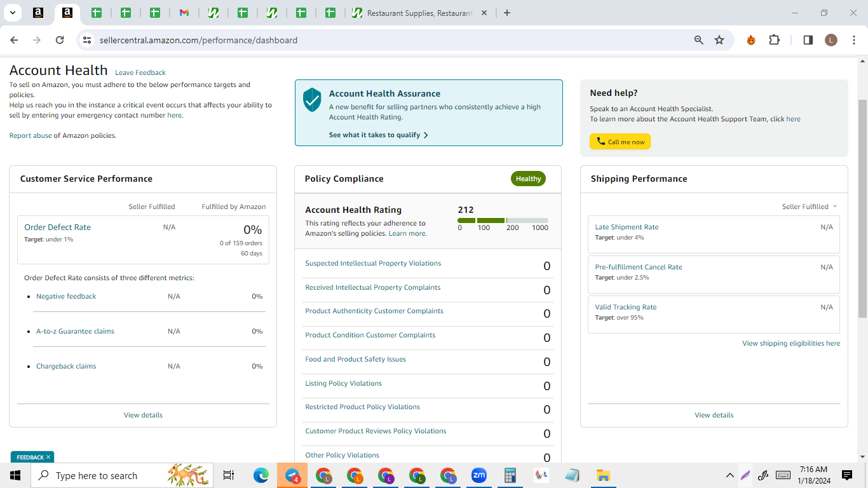Open the Windows notification center
868x488 pixels.
click(846, 475)
